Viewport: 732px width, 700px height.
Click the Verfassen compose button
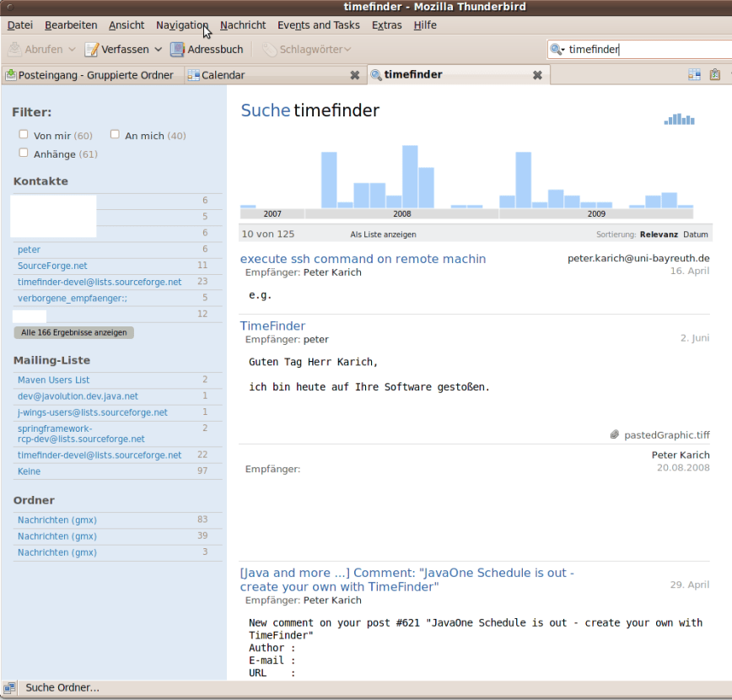117,50
